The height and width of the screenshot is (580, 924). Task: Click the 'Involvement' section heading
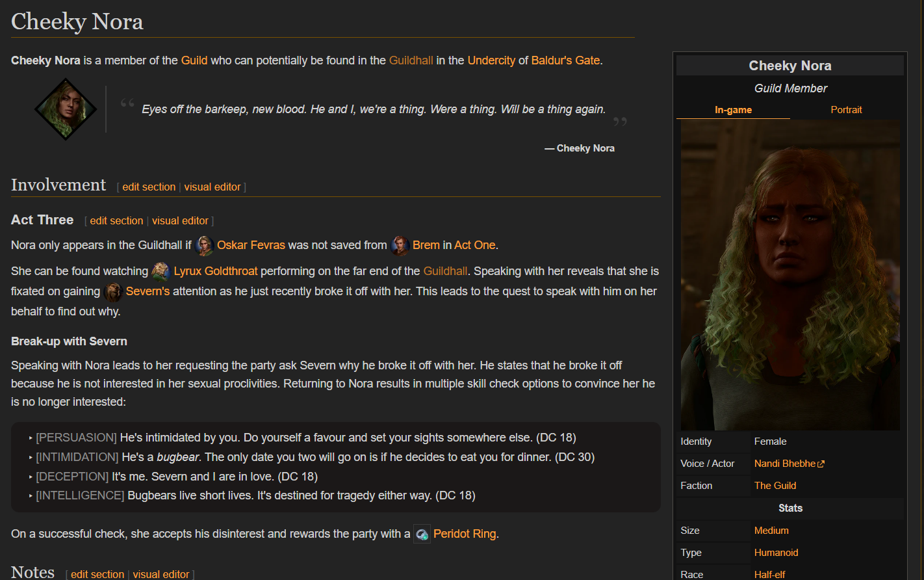[x=58, y=185]
